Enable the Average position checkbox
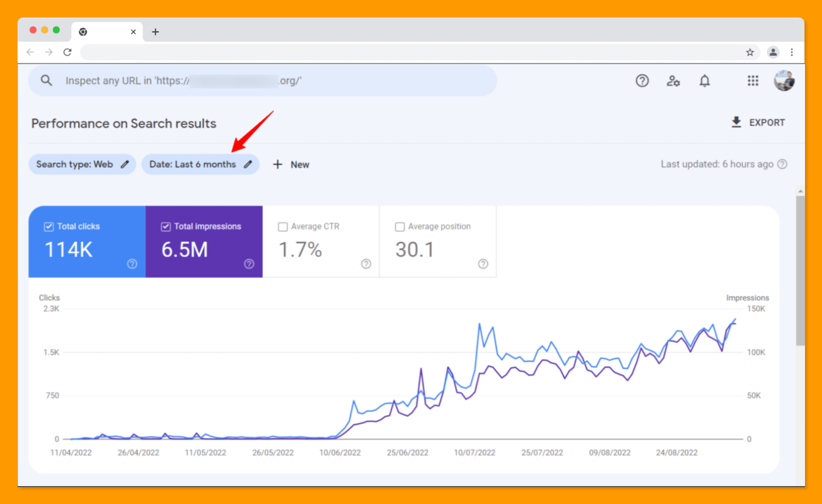The width and height of the screenshot is (822, 504). click(x=400, y=227)
